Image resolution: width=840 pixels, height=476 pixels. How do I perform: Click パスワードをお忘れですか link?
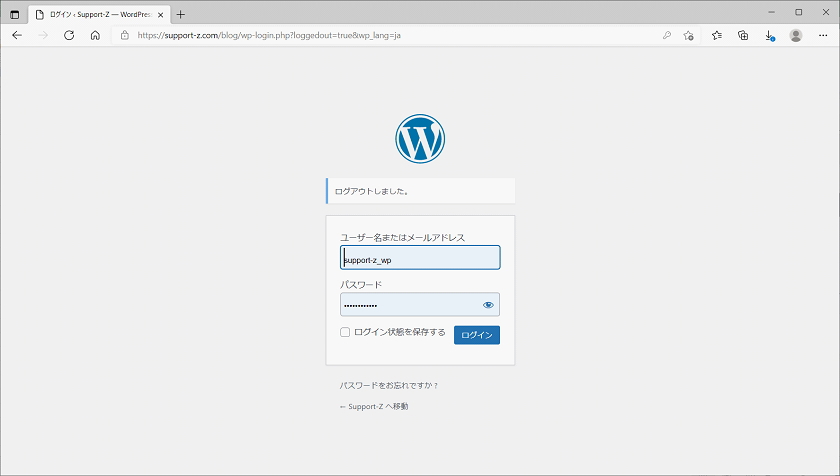pyautogui.click(x=389, y=385)
